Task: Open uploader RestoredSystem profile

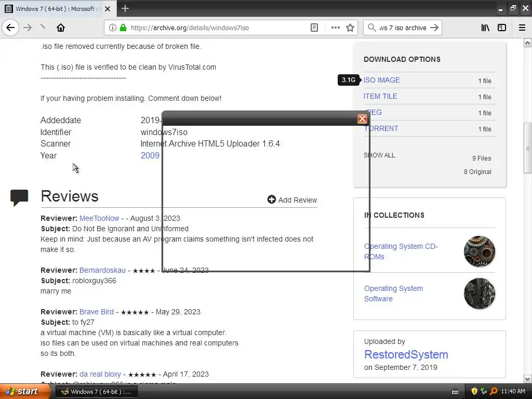Action: [x=406, y=354]
